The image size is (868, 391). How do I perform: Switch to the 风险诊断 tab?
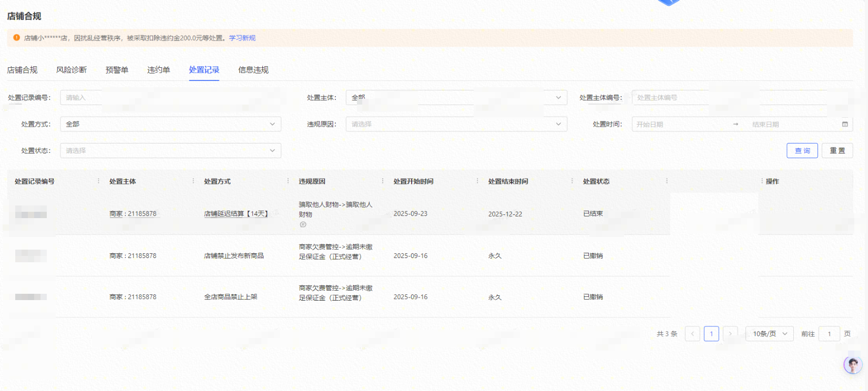click(x=72, y=70)
